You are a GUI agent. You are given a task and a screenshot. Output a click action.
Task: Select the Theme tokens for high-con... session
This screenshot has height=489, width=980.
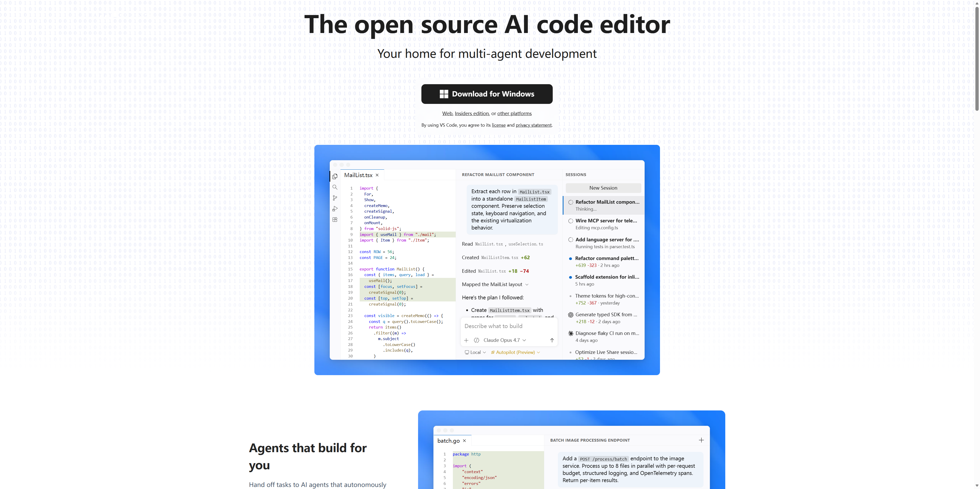[x=603, y=299]
